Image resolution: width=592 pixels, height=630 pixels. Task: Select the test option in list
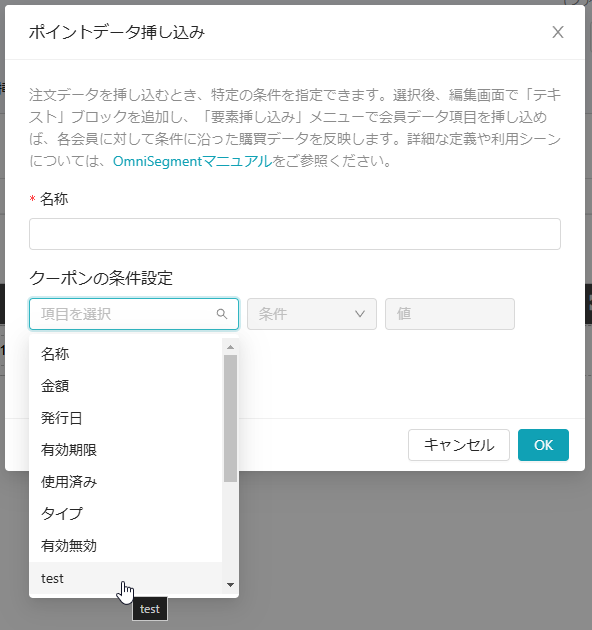(126, 578)
